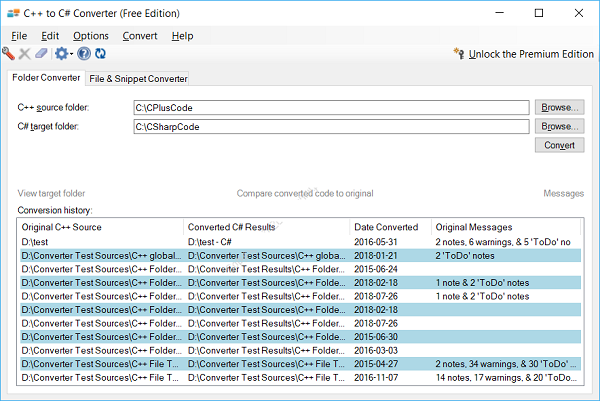
Task: Click the C# target folder input field
Action: (x=331, y=127)
